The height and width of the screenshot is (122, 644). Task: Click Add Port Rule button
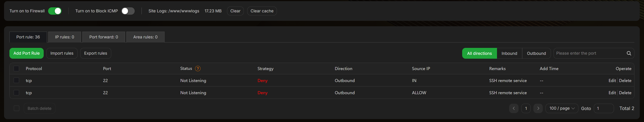coord(27,53)
